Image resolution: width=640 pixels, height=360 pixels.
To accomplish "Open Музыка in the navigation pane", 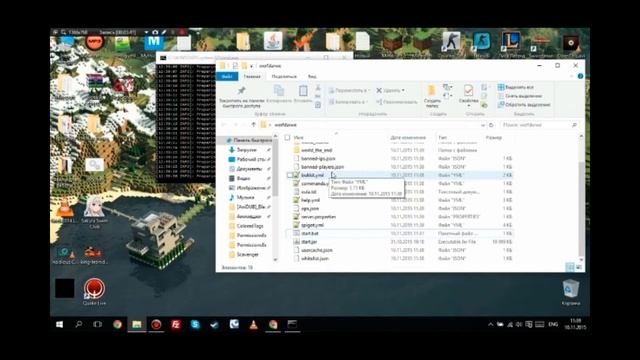I will point(245,197).
